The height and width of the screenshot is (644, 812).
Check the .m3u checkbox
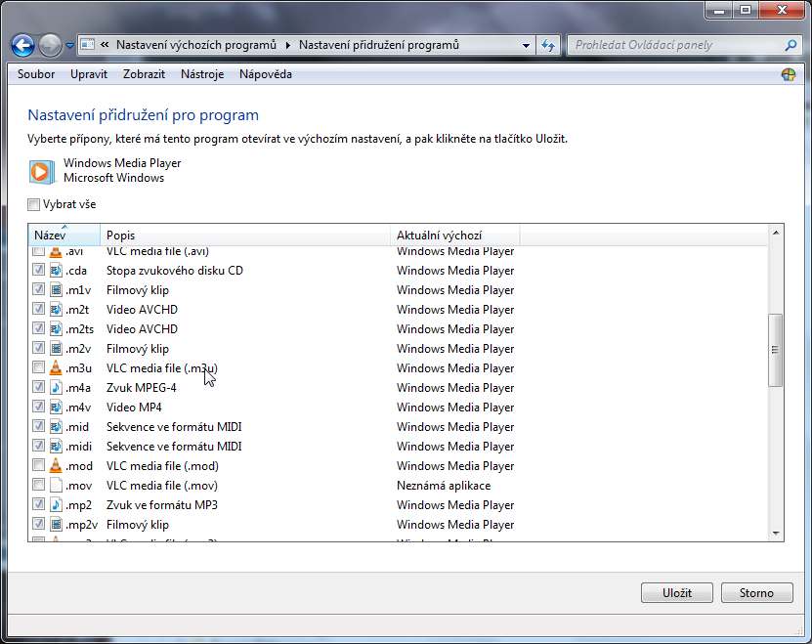click(38, 367)
